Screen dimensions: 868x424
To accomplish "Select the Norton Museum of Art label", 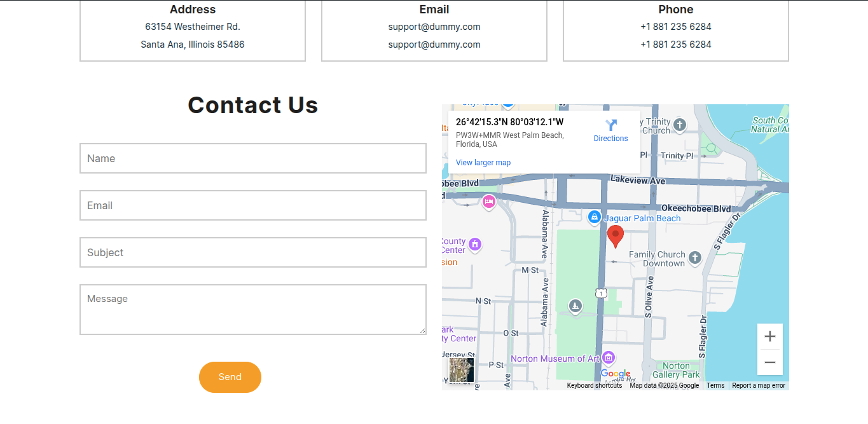I will pos(555,359).
